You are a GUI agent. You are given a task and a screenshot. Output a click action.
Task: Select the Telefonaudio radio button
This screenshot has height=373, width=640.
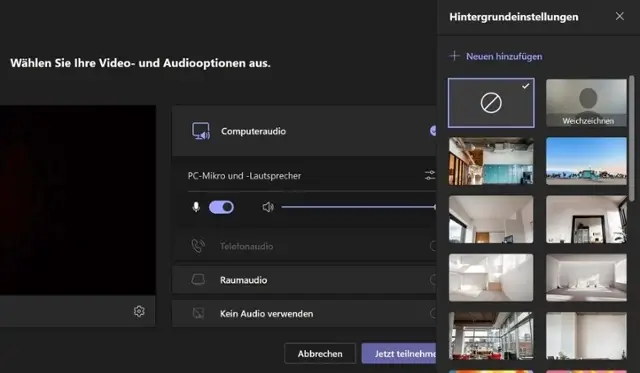coord(433,246)
